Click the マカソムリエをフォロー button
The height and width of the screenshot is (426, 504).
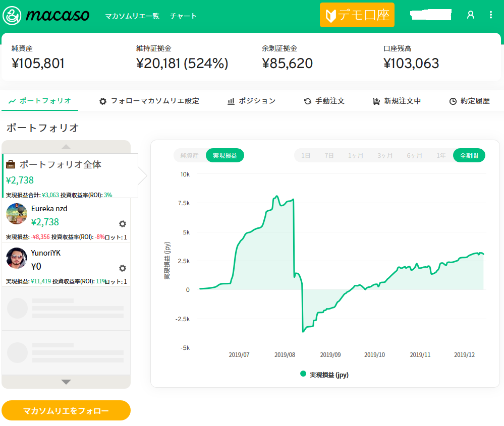click(x=66, y=410)
